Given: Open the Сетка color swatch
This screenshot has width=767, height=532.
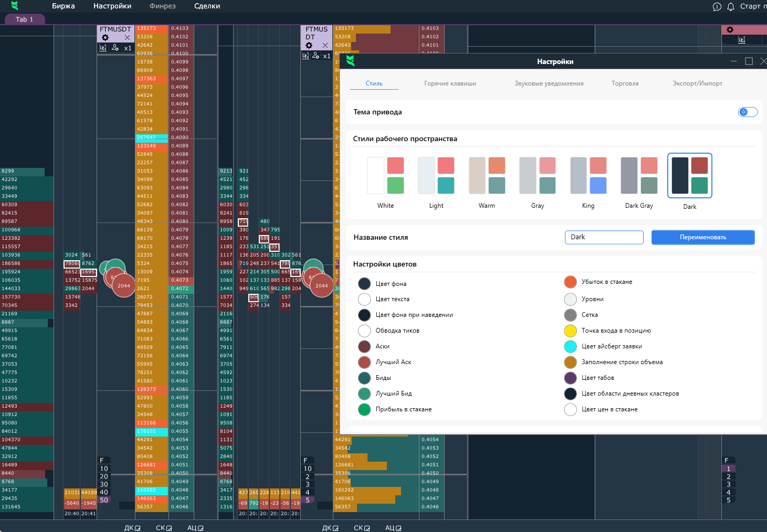Looking at the screenshot, I should 571,315.
